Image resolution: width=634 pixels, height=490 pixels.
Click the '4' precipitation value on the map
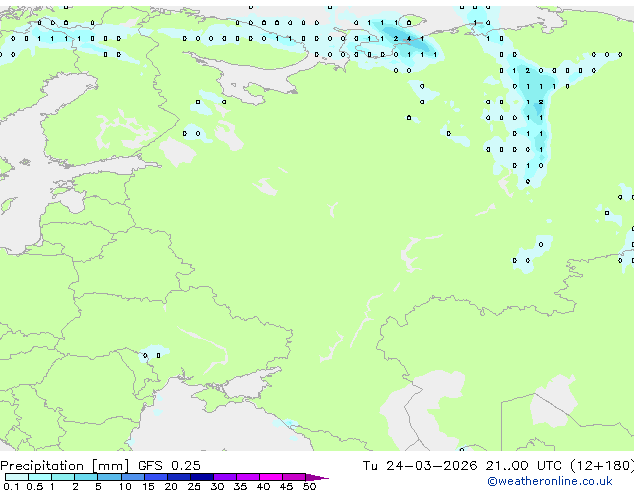(x=409, y=39)
